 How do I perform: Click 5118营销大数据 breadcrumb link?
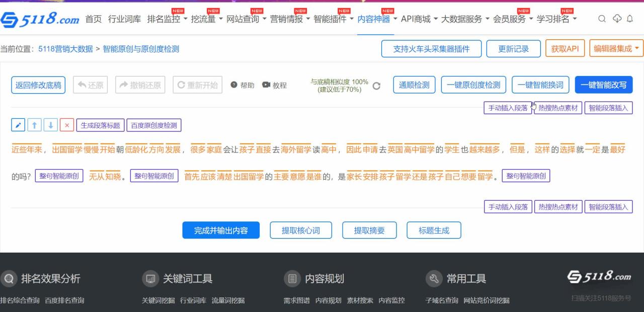(65, 49)
